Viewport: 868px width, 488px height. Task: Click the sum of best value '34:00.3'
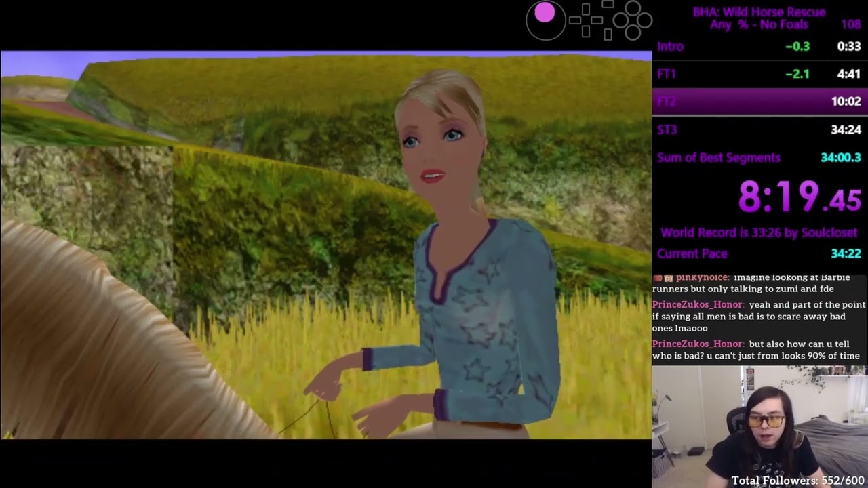pyautogui.click(x=841, y=157)
